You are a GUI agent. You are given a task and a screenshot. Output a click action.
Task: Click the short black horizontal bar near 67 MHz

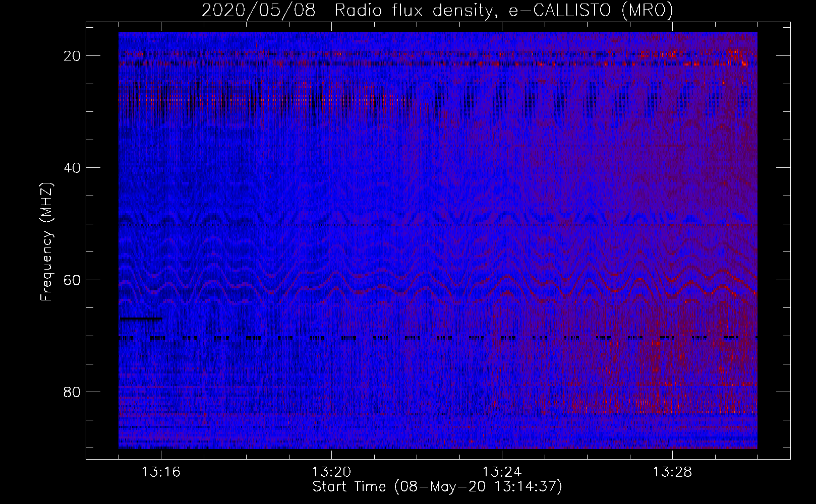point(141,319)
